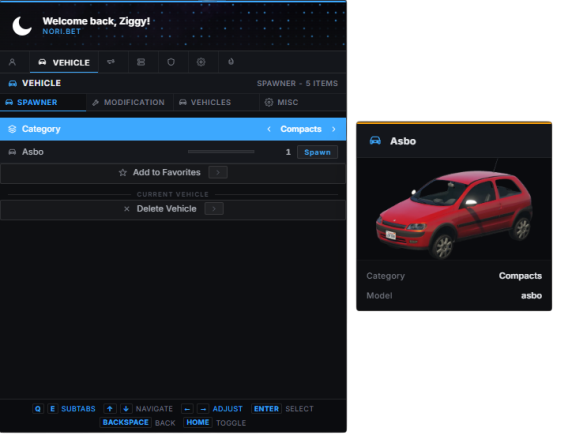Click the left chevron before Compacts

coord(269,129)
